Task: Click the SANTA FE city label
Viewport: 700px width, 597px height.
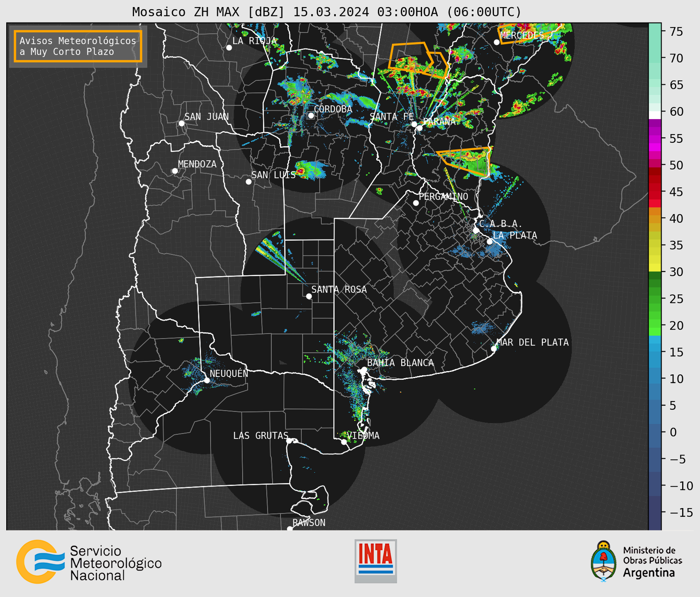Action: point(392,117)
